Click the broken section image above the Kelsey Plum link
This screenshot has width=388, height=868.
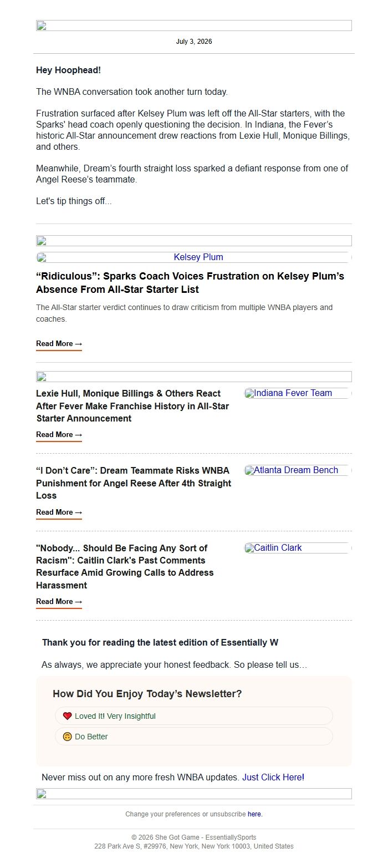click(x=194, y=241)
